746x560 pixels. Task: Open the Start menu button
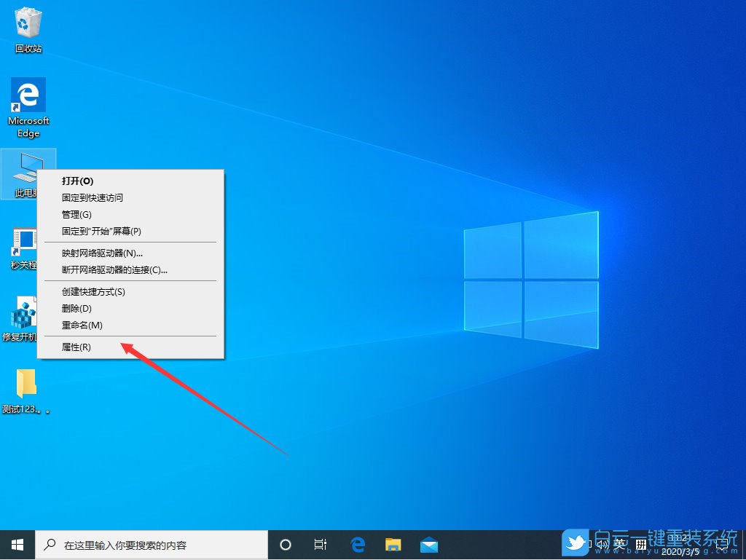click(x=16, y=543)
